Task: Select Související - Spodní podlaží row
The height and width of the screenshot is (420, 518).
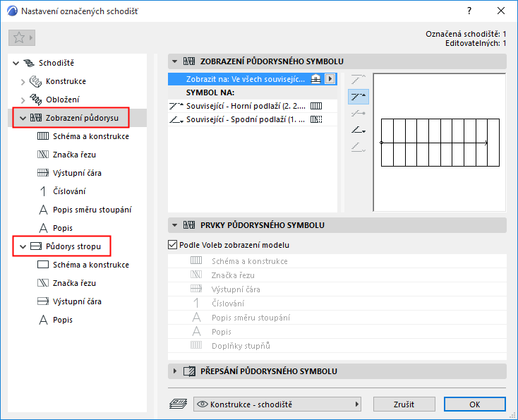Action: 253,119
